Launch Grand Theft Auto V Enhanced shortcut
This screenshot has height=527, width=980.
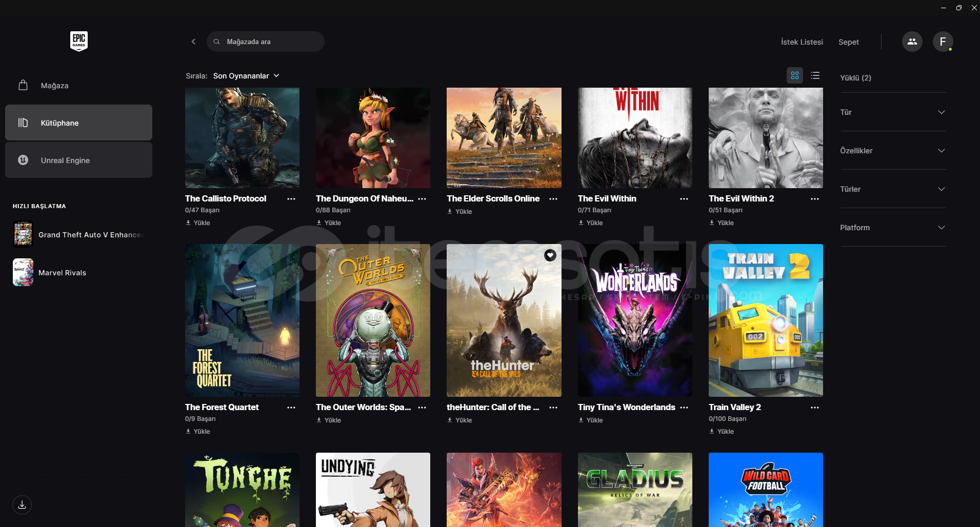[x=78, y=235]
